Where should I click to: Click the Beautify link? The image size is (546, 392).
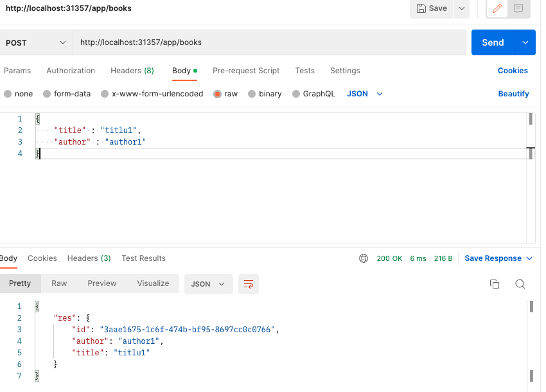tap(513, 94)
